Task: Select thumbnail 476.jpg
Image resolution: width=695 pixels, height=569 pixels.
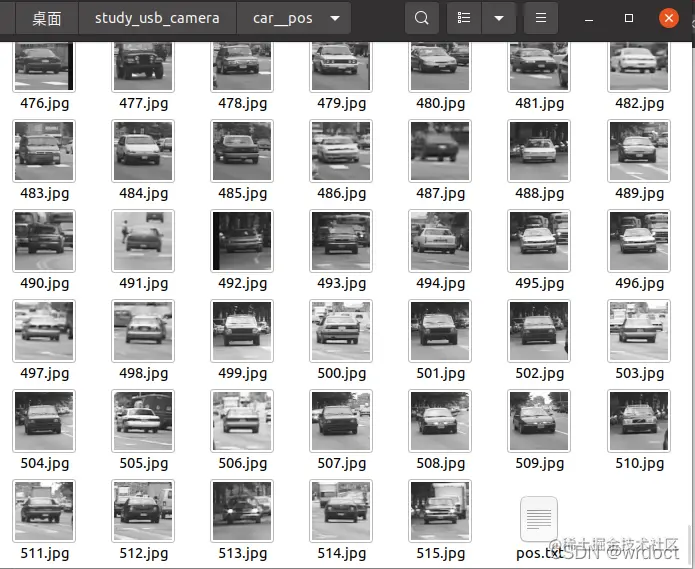Action: (44, 66)
